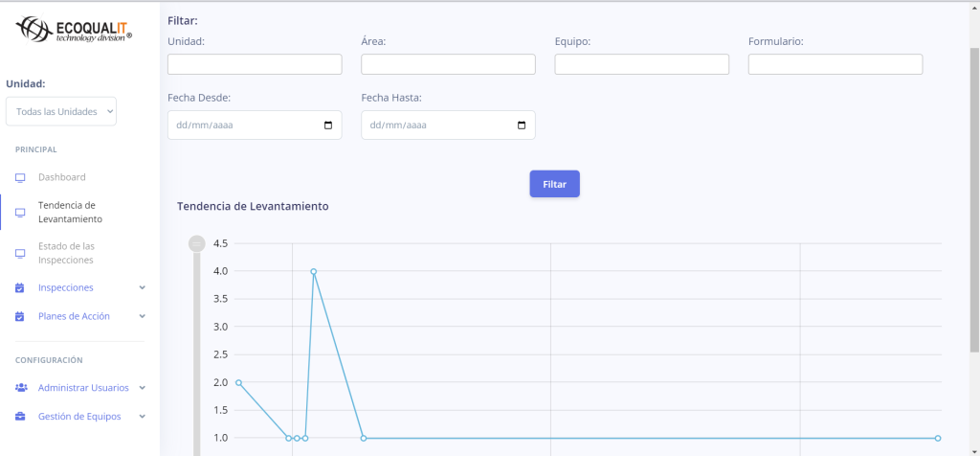The image size is (980, 456).
Task: Click the Estado de las Inspecciones monitor icon
Action: (20, 253)
